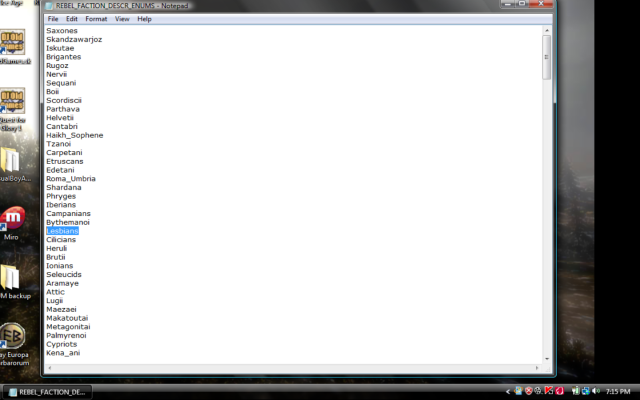Open the Help menu
This screenshot has width=640, height=400.
click(144, 19)
